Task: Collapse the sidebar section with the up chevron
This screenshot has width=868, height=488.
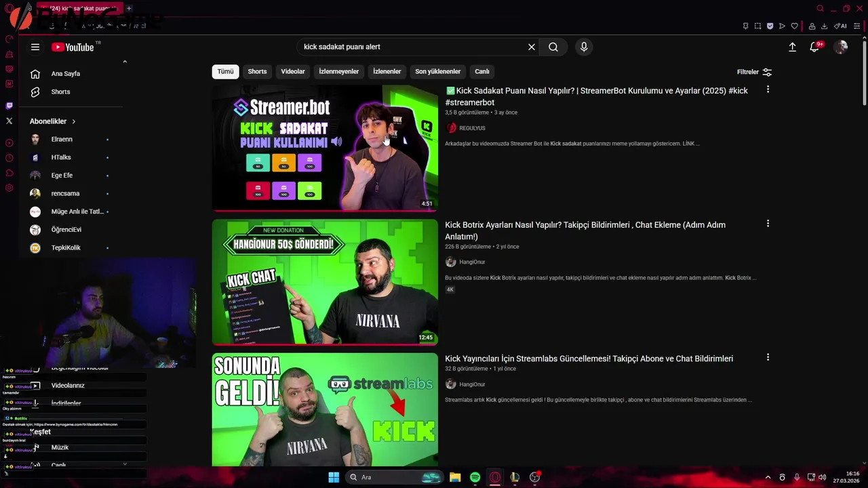Action: [125, 62]
